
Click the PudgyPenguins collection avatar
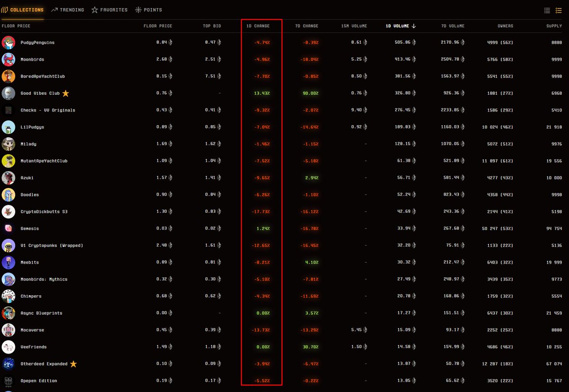click(9, 43)
